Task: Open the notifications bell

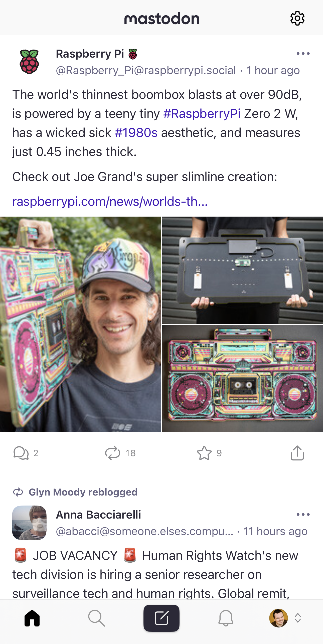Action: [226, 618]
